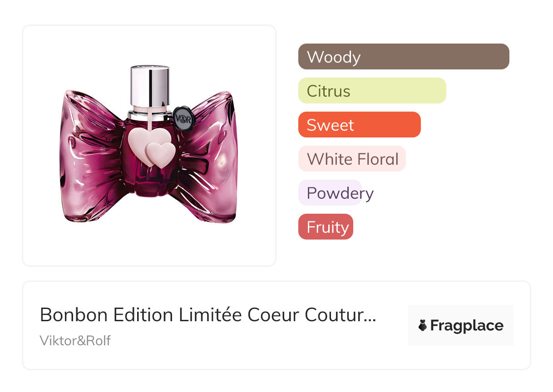This screenshot has height=392, width=553.
Task: Select the Powdery accord bar
Action: pyautogui.click(x=330, y=193)
